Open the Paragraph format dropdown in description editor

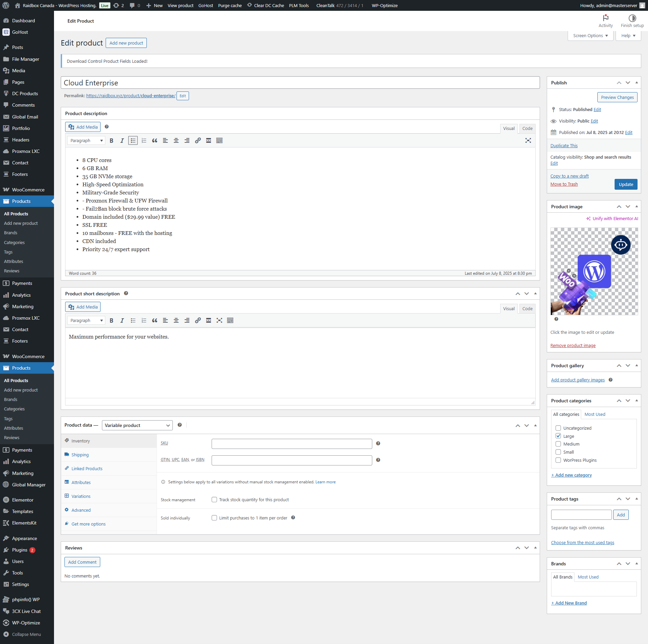pyautogui.click(x=86, y=140)
